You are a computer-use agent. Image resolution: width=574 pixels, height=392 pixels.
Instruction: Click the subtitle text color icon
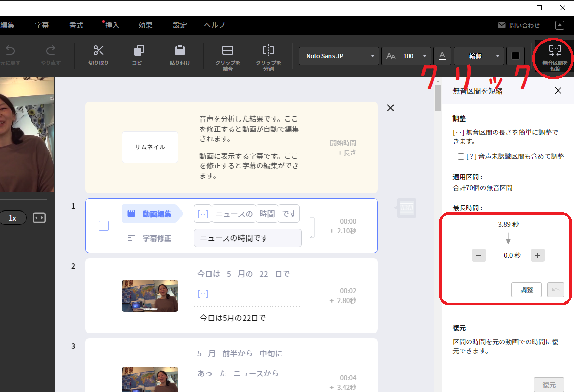coord(442,56)
